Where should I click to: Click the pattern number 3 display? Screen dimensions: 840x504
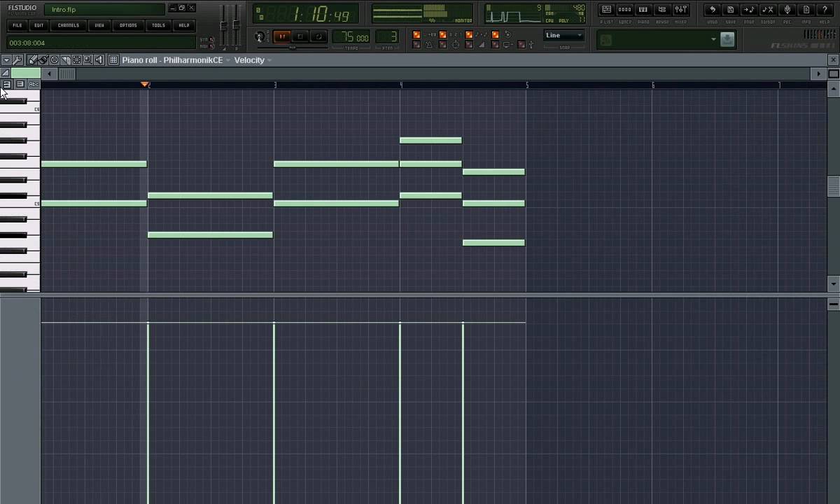[x=387, y=37]
